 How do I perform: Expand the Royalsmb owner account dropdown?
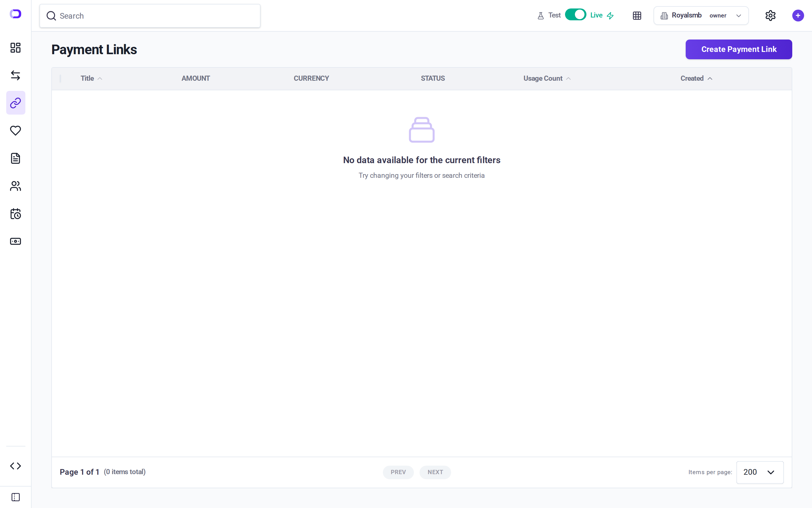pos(701,16)
